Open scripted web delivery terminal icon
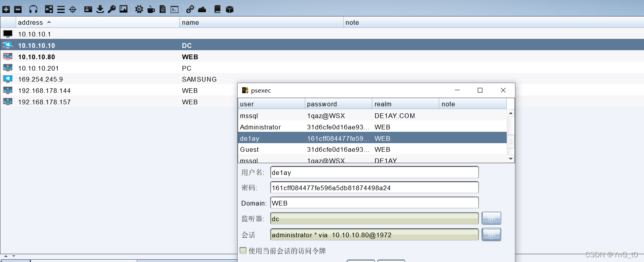Viewport: 644px width, 262px height. coord(175,9)
